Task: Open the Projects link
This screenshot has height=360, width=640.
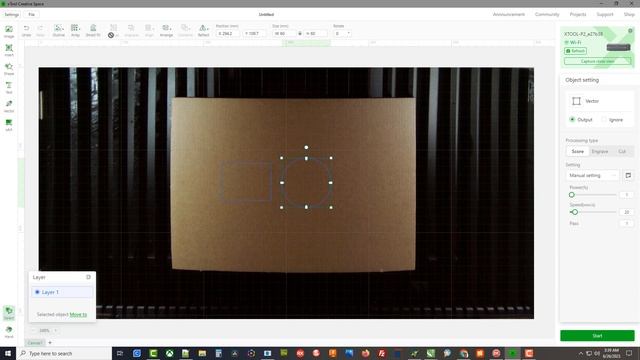Action: (578, 14)
